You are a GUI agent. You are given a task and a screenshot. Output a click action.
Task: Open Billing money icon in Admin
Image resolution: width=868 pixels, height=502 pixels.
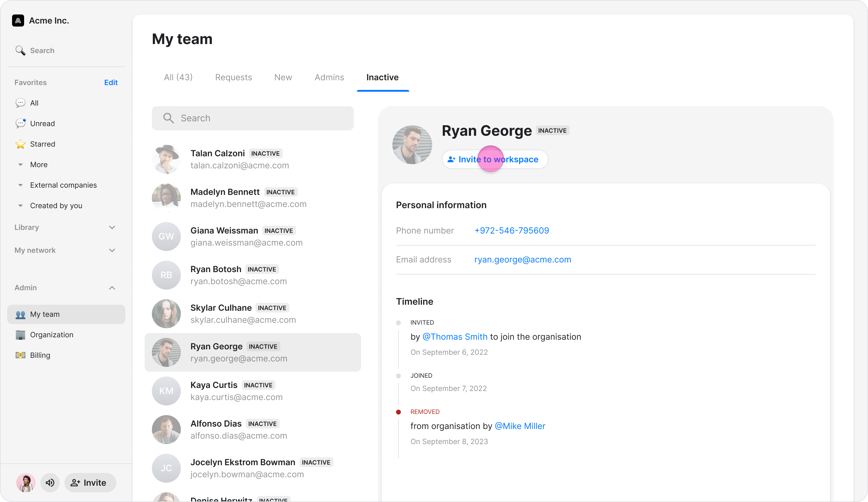[20, 355]
